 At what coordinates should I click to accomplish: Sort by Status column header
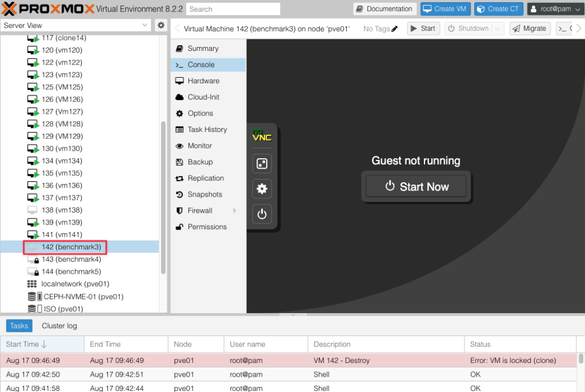(520, 344)
